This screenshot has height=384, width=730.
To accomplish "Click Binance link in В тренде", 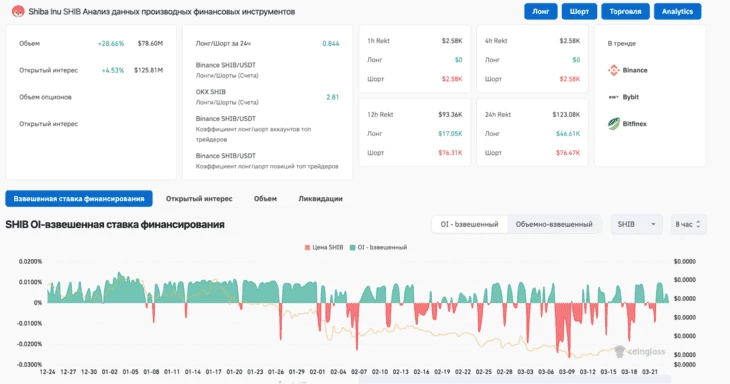I will click(635, 70).
